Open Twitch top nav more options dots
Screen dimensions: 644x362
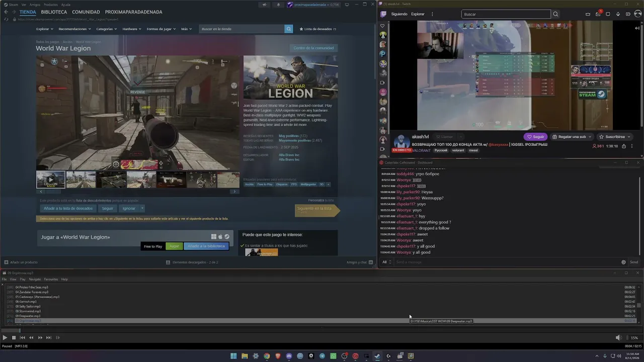[x=432, y=14]
